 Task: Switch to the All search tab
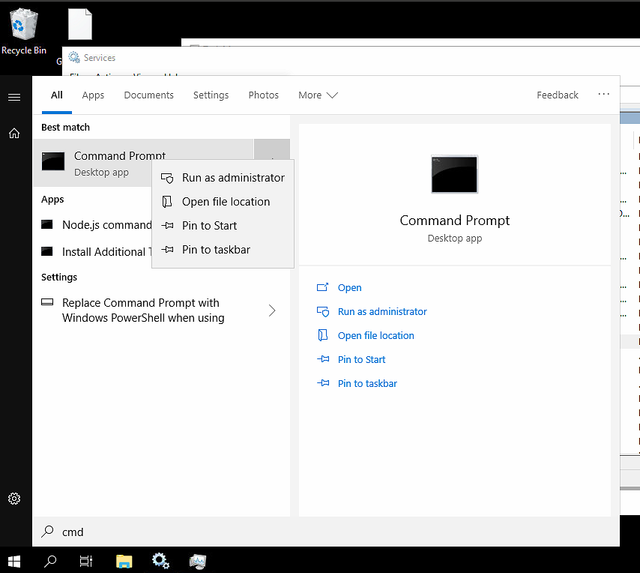(x=57, y=95)
